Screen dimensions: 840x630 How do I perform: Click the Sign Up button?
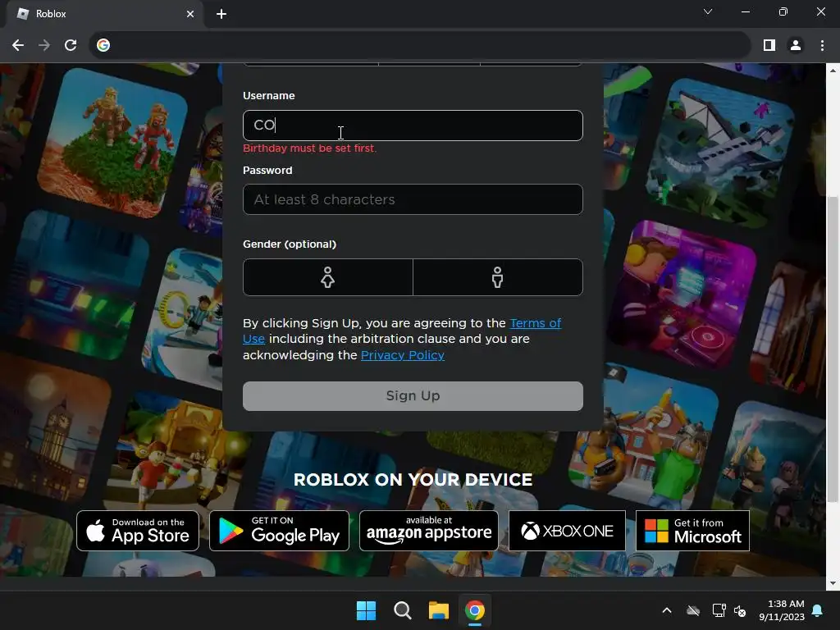click(413, 396)
